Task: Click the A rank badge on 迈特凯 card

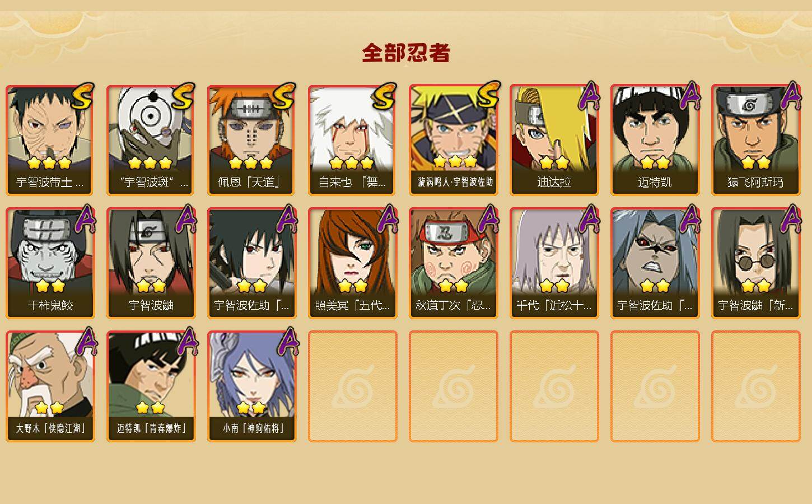Action: tap(689, 96)
